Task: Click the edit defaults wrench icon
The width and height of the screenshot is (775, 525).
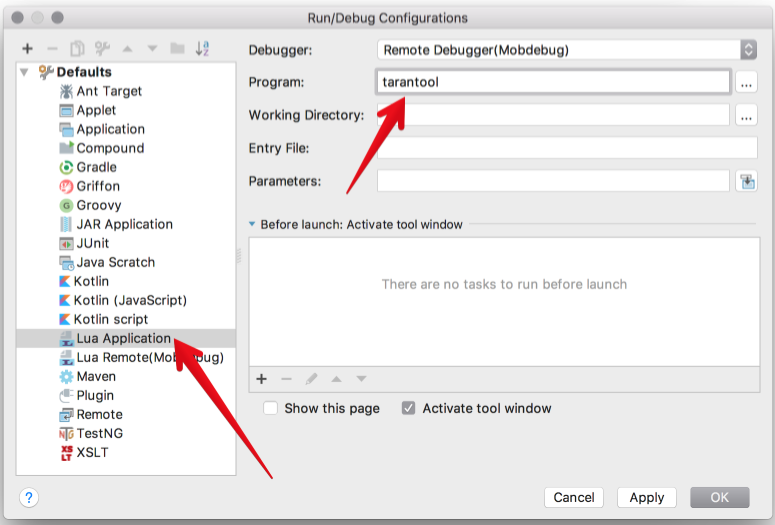Action: pos(102,48)
